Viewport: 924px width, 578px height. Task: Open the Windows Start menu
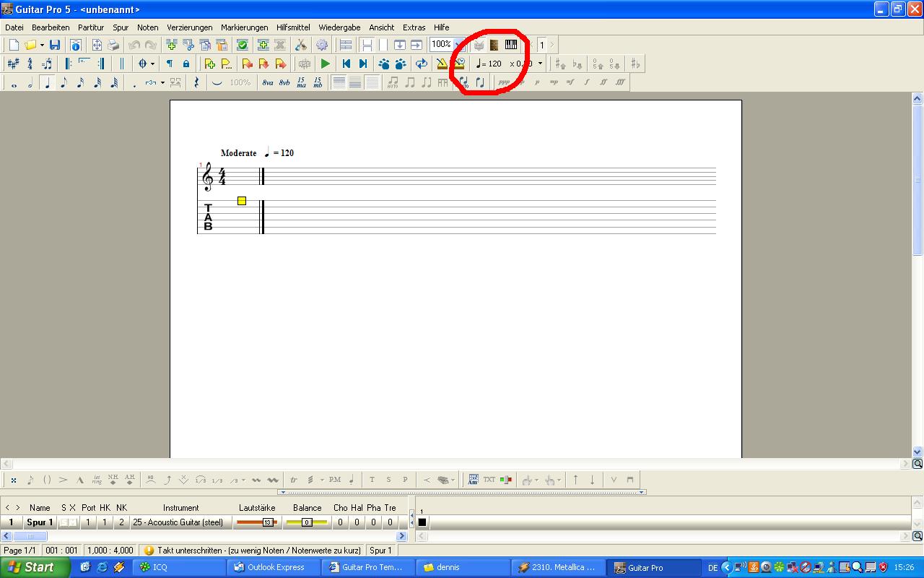(35, 567)
